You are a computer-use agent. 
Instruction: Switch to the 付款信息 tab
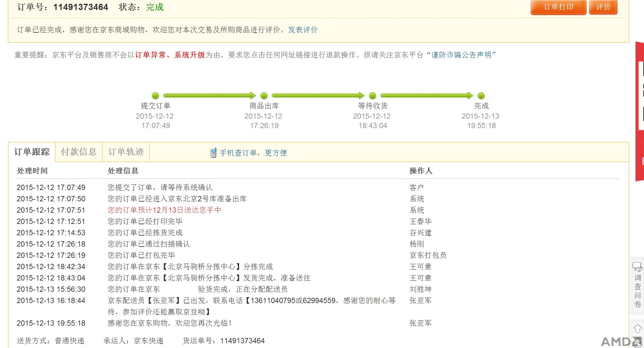(x=79, y=152)
